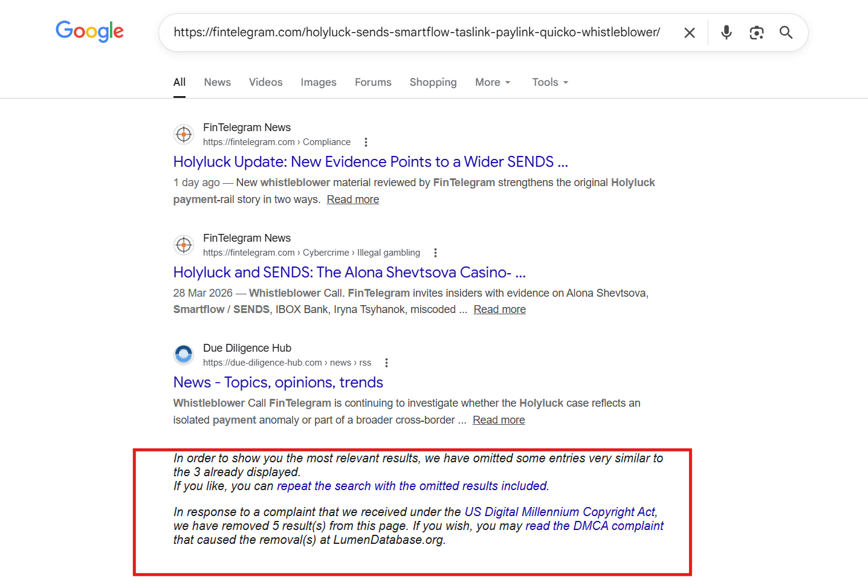Click inside the search URL input field
868x588 pixels.
pyautogui.click(x=416, y=33)
